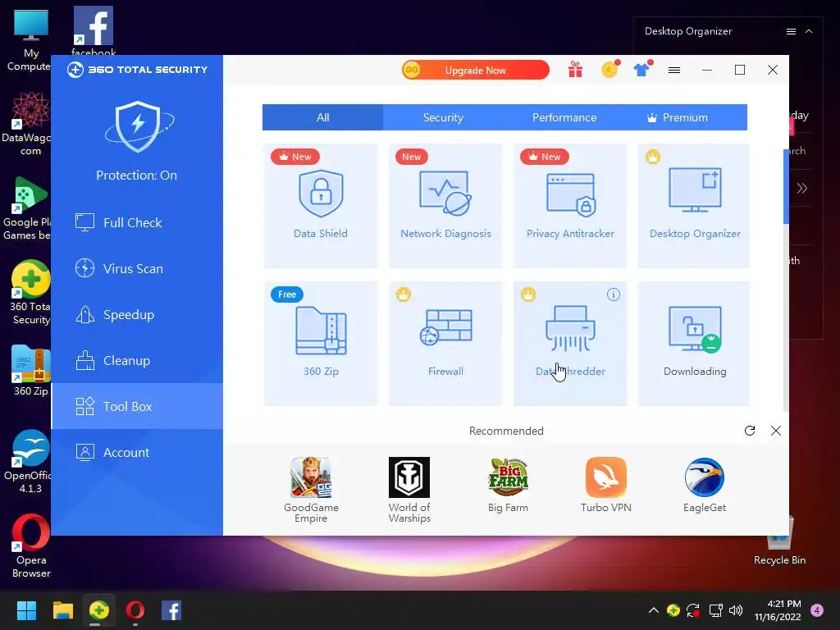Screen dimensions: 840x630
Task: Open Account from sidebar
Action: [x=137, y=452]
